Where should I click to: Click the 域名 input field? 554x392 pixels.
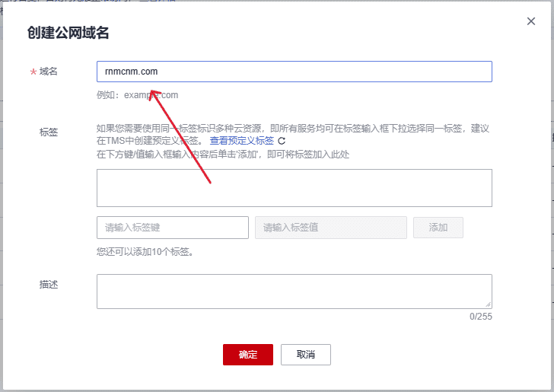(295, 72)
